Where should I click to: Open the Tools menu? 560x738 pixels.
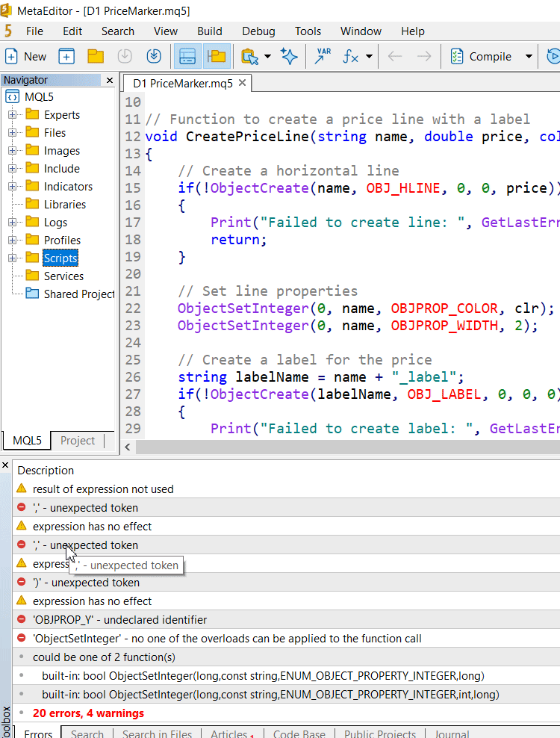point(308,31)
